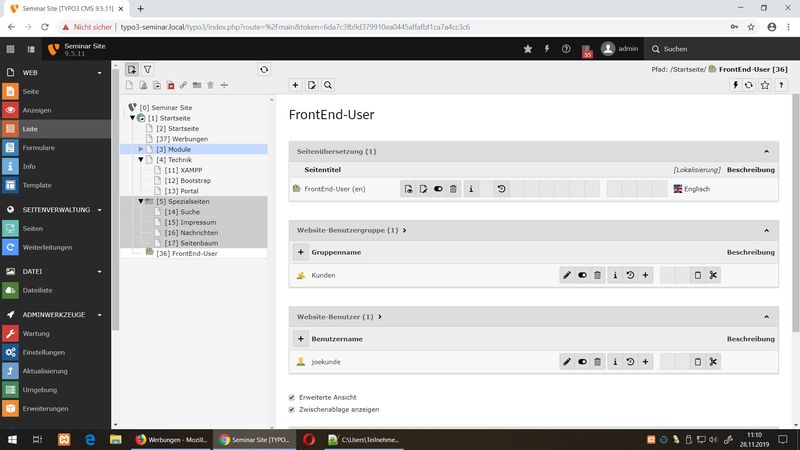Image resolution: width=800 pixels, height=450 pixels.
Task: Collapse the [5] Spezialseiten tree node
Action: tap(141, 201)
